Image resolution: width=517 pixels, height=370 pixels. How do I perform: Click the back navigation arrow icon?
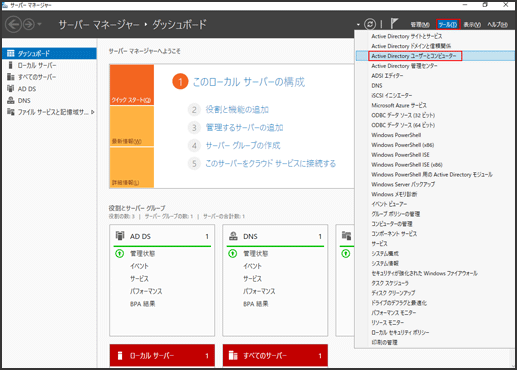coord(13,24)
